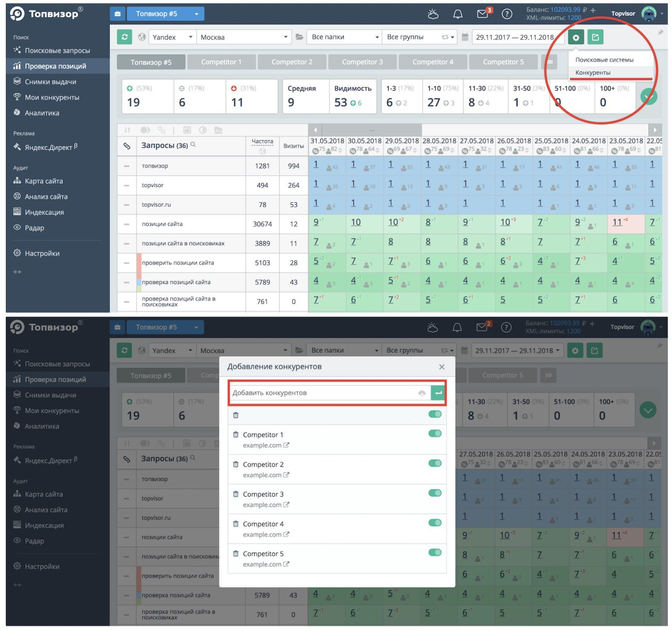Click the Частота column header
The width and height of the screenshot is (672, 631).
[262, 145]
